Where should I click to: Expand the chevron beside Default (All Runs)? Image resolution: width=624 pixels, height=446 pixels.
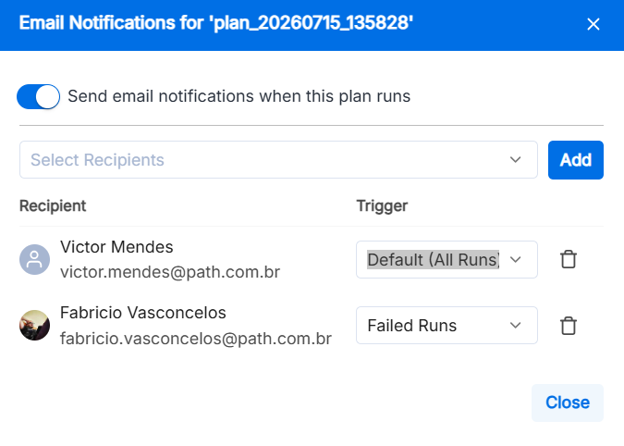515,260
